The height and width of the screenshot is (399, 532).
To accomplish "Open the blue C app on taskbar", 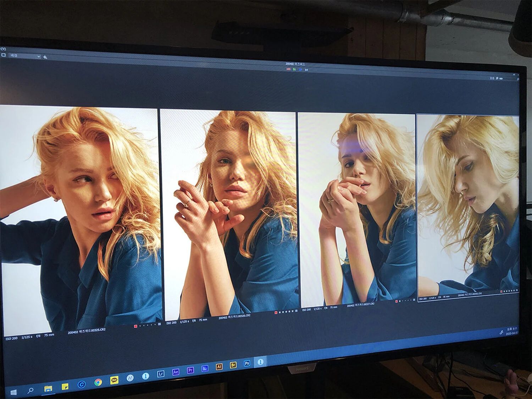I will point(82,384).
